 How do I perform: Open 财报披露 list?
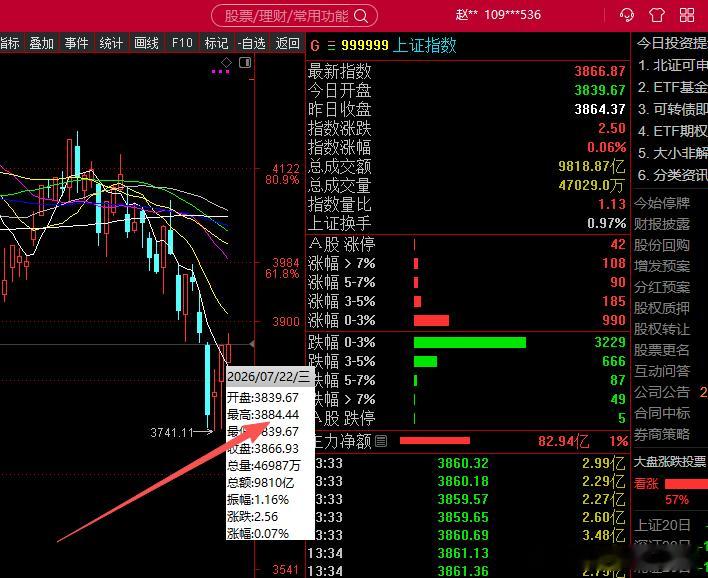(662, 224)
